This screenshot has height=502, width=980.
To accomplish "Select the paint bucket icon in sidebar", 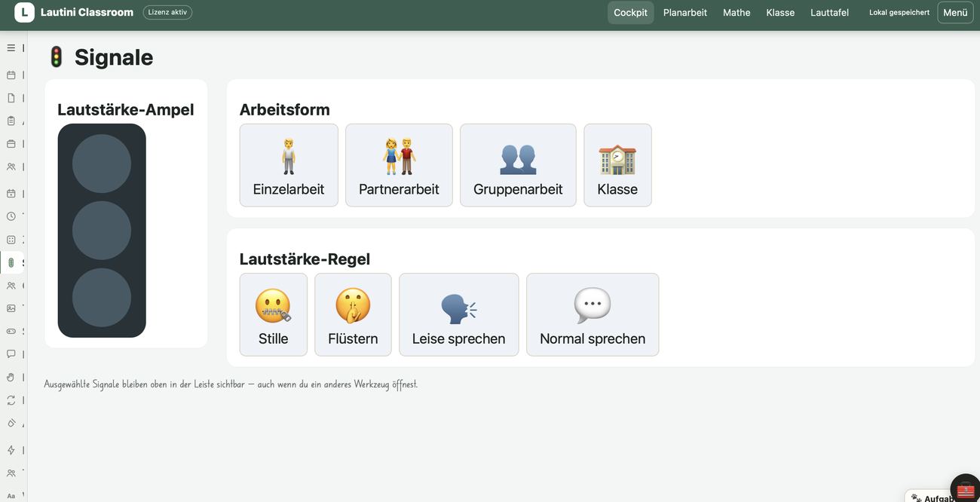I will 11,424.
